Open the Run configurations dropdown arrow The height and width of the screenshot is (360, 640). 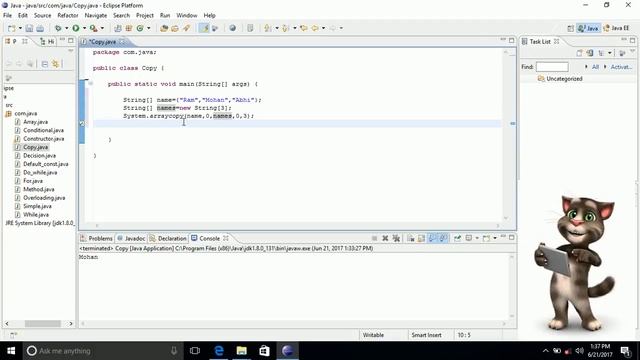coord(84,28)
